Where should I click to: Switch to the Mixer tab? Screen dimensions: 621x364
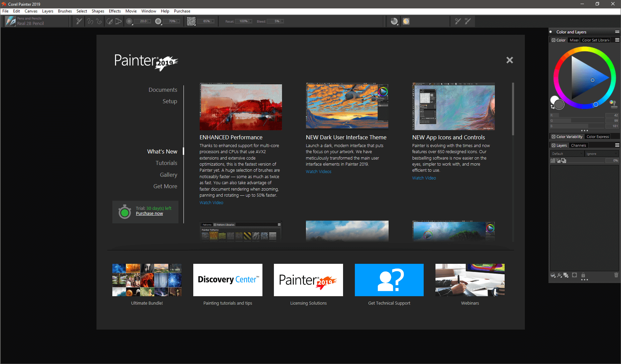pyautogui.click(x=574, y=40)
